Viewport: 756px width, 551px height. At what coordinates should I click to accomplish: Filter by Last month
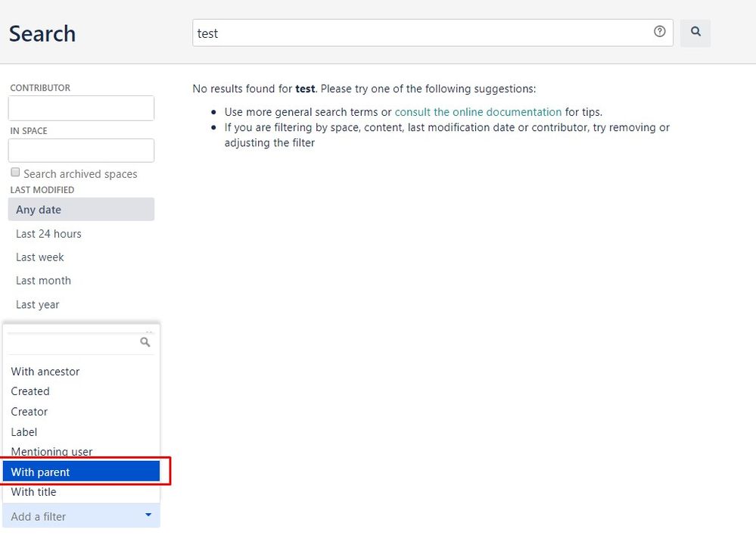81,281
